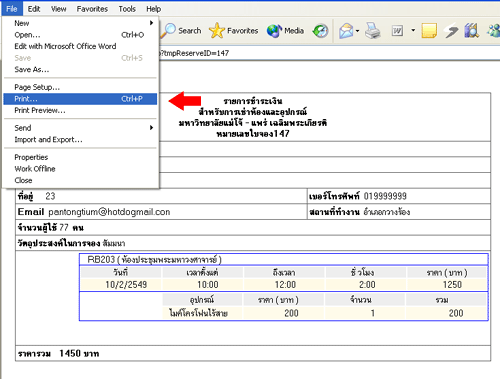This screenshot has width=500, height=379.
Task: Click the address bar URL field
Action: coord(329,53)
